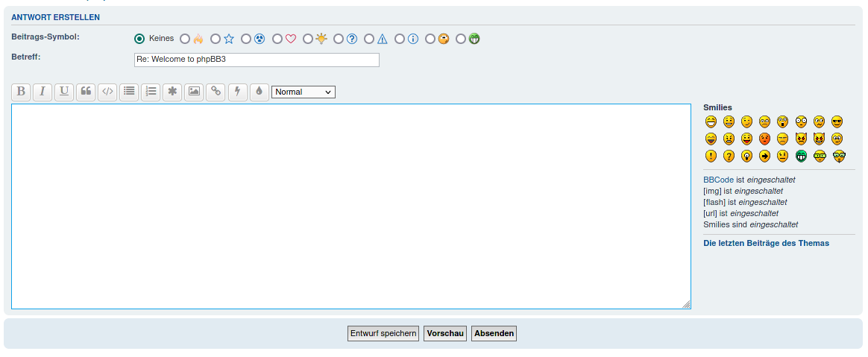868x357 pixels.
Task: Select the fire post icon radio button
Action: [185, 39]
